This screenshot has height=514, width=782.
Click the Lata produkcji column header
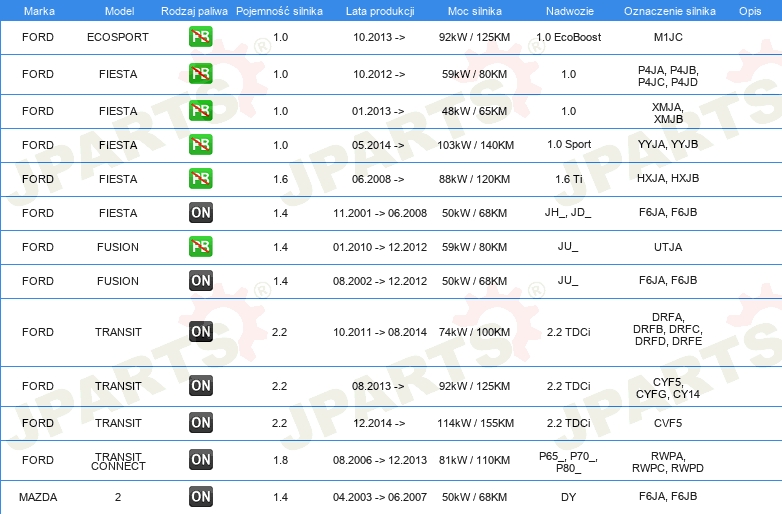click(x=380, y=11)
